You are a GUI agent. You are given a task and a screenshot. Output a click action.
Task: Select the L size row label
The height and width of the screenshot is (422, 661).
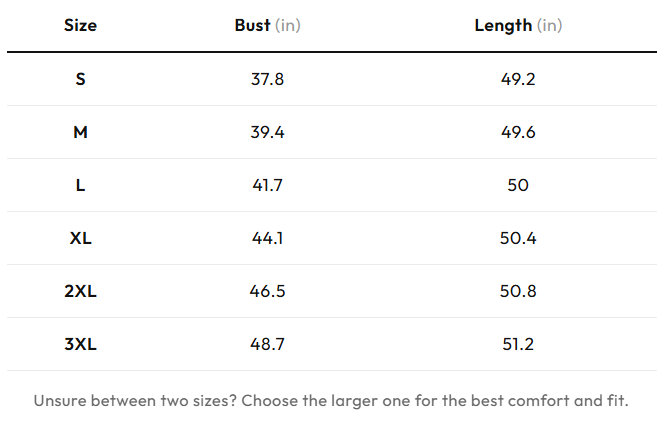pyautogui.click(x=80, y=185)
